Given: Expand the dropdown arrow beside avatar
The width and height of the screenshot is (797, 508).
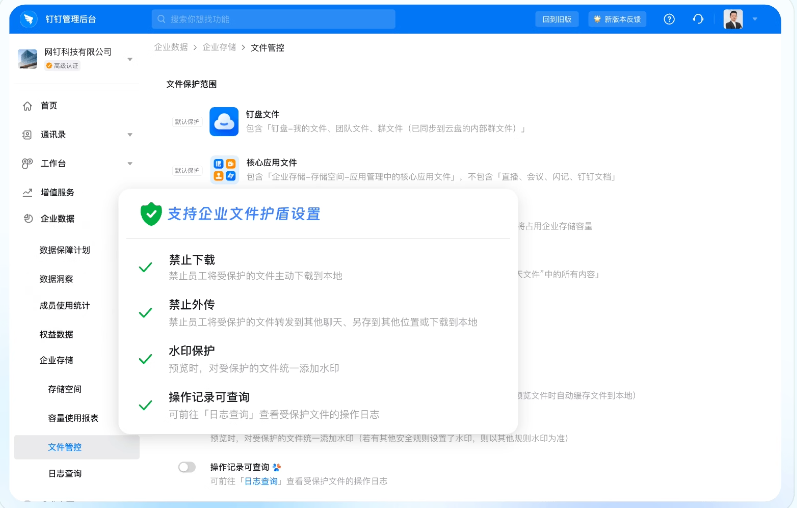Looking at the screenshot, I should coord(755,19).
